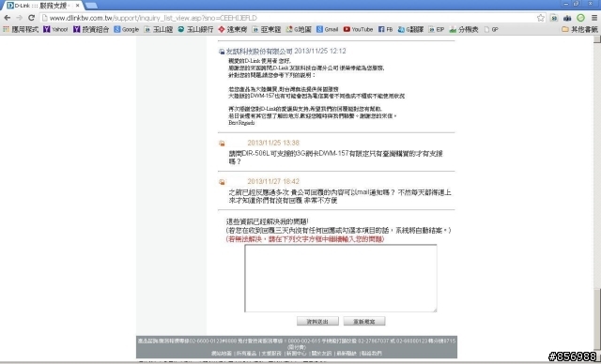Image resolution: width=601 pixels, height=364 pixels.
Task: Click the timestamp 2013/11/25 12:12
Action: coord(320,52)
